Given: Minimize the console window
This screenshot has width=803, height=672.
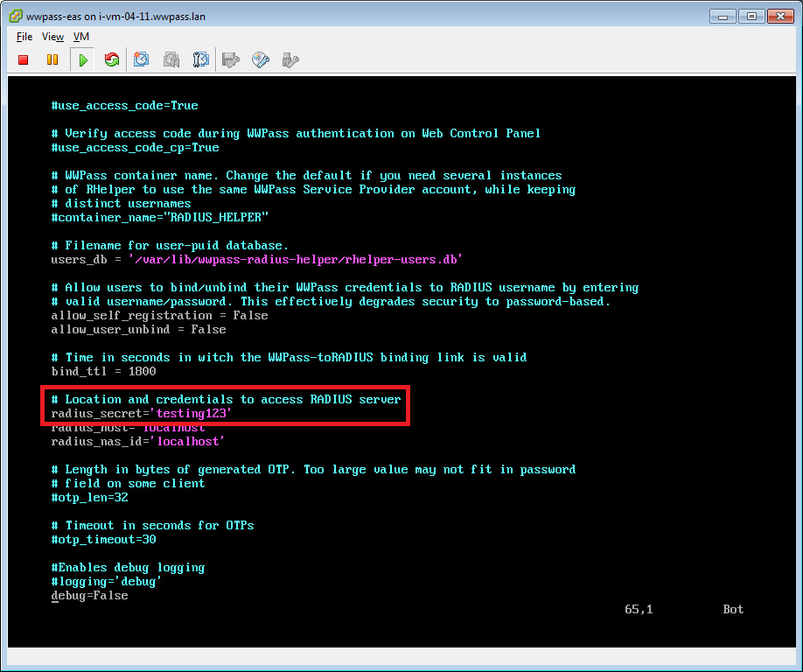Looking at the screenshot, I should point(723,16).
